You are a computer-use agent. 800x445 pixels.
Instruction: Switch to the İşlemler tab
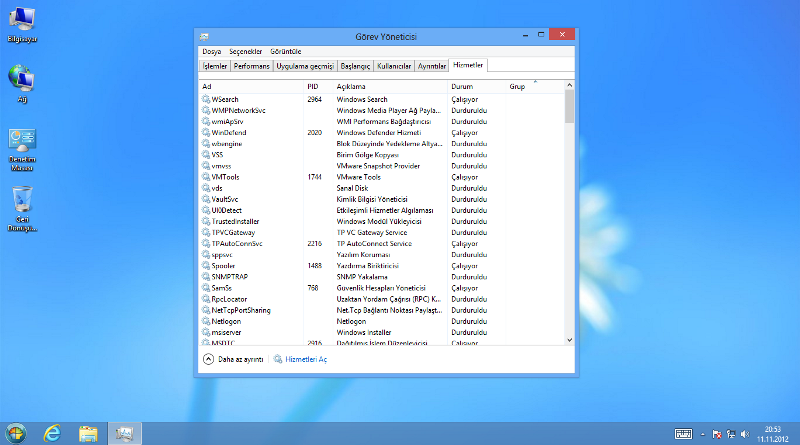215,66
